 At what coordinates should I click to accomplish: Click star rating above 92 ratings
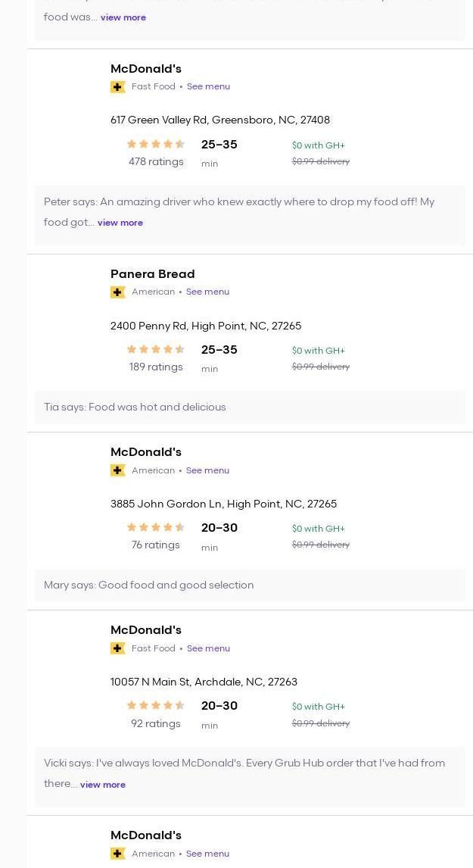pyautogui.click(x=156, y=705)
